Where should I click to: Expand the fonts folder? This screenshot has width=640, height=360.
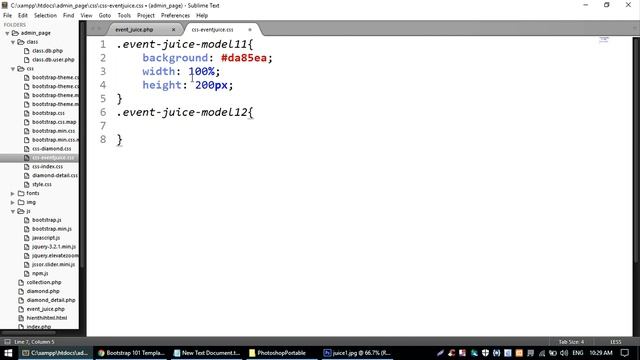[x=13, y=193]
